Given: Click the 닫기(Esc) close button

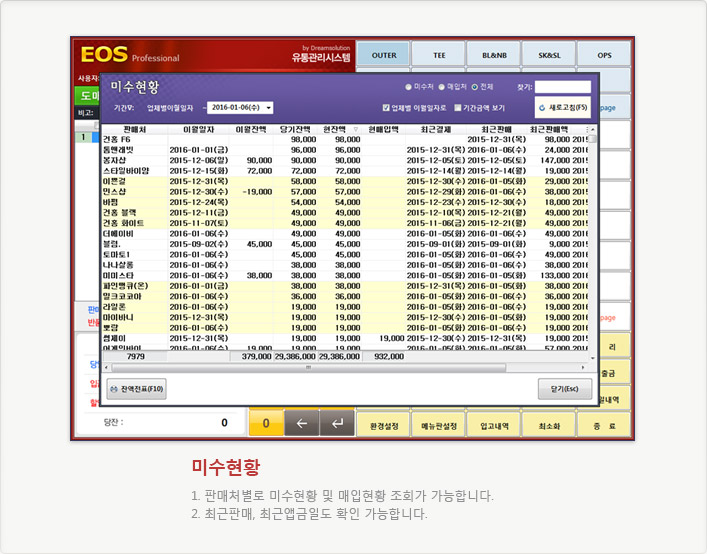Looking at the screenshot, I should pyautogui.click(x=565, y=389).
